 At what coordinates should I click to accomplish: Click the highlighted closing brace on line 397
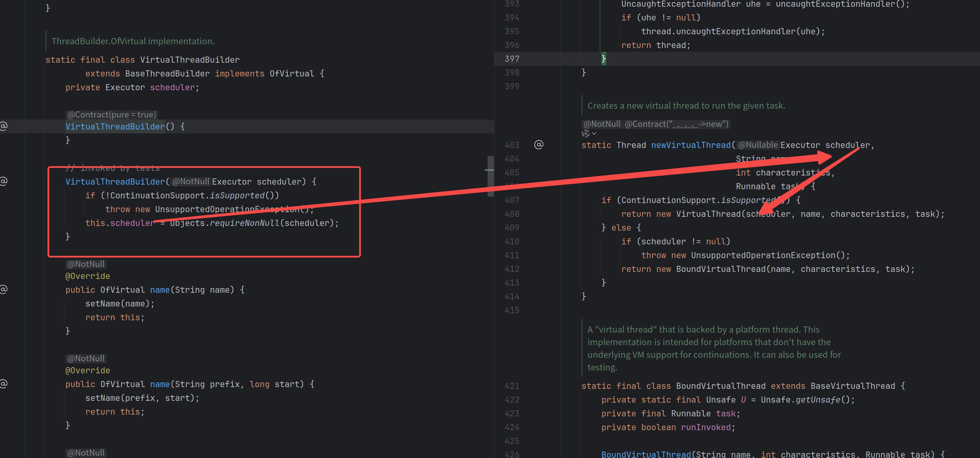click(x=604, y=59)
